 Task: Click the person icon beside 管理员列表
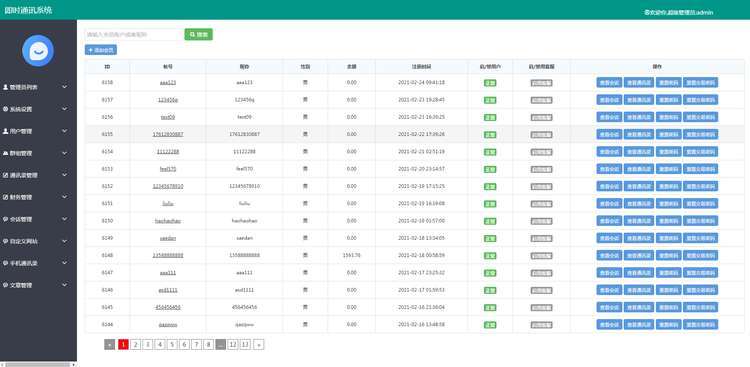click(x=5, y=87)
